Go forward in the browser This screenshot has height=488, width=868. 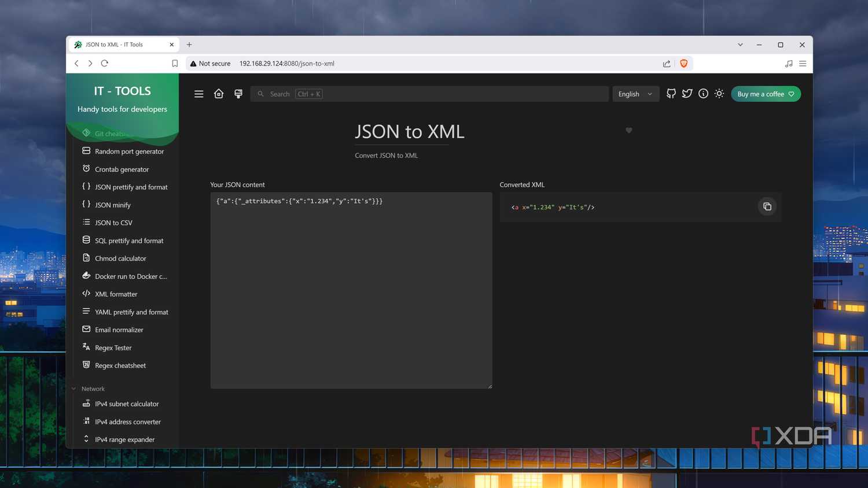[90, 64]
